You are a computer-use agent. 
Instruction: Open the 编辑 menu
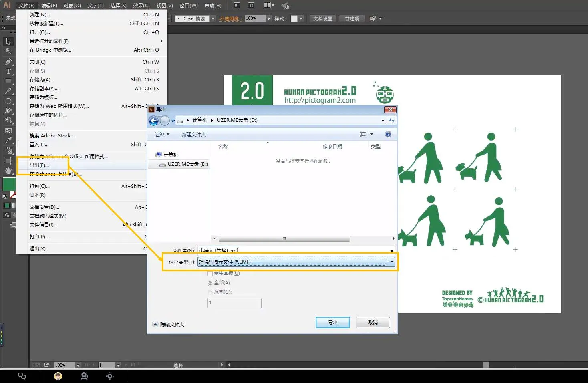coord(49,6)
